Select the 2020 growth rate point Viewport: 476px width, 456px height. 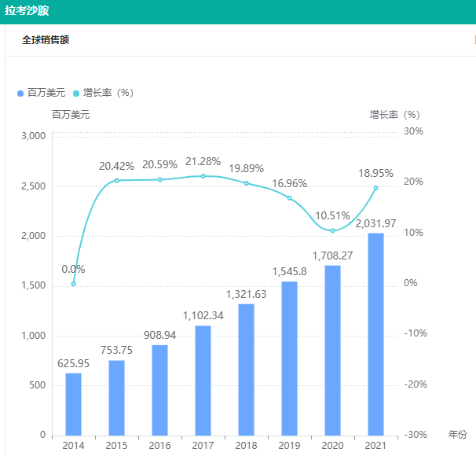pos(333,230)
